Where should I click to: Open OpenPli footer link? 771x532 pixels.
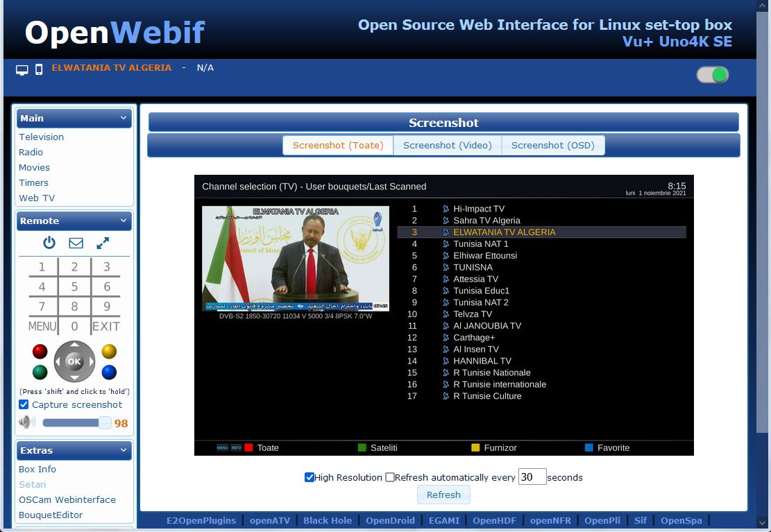[x=602, y=520]
